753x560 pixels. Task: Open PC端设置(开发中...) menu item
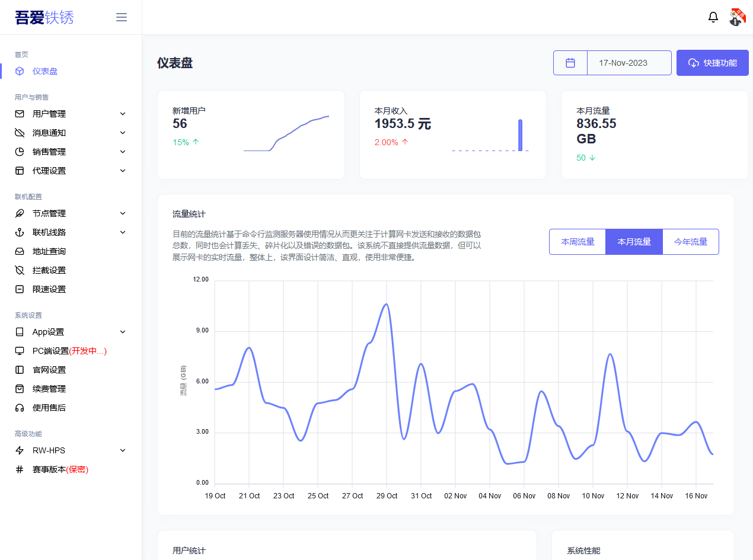click(x=69, y=351)
